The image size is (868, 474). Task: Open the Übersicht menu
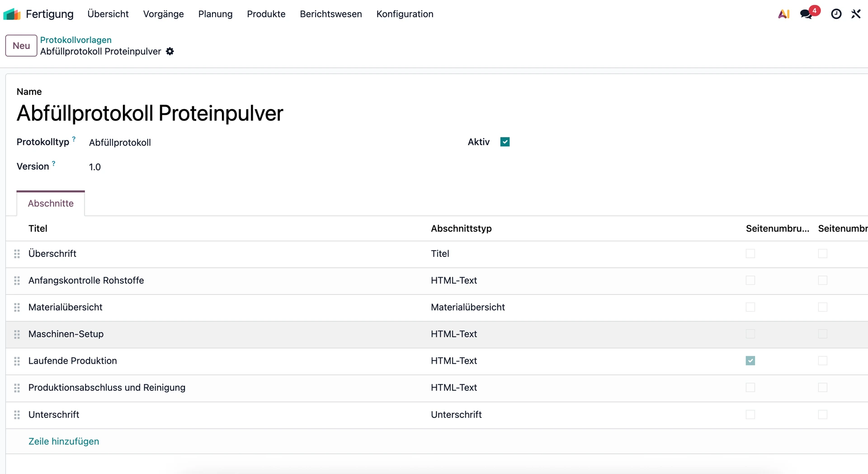coord(108,14)
